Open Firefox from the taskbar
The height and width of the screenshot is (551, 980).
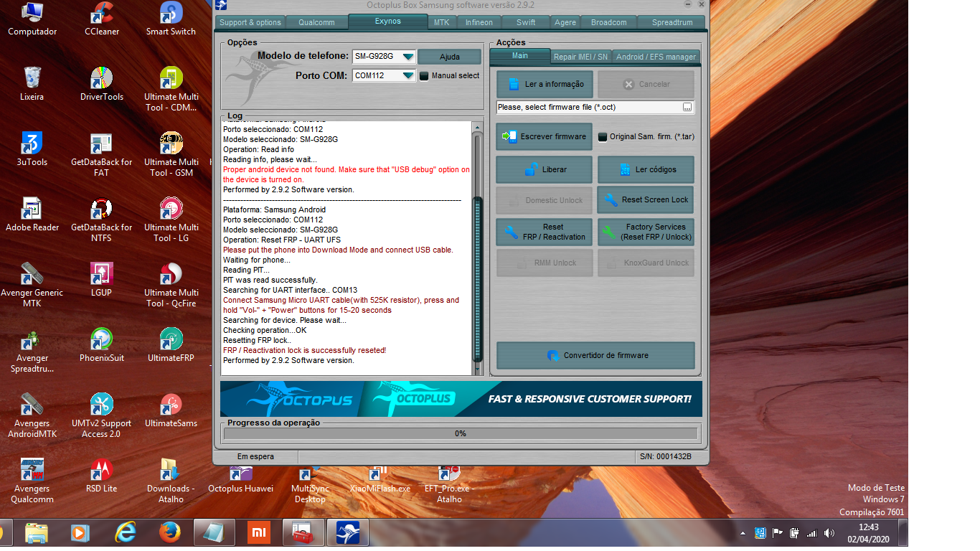(x=170, y=532)
